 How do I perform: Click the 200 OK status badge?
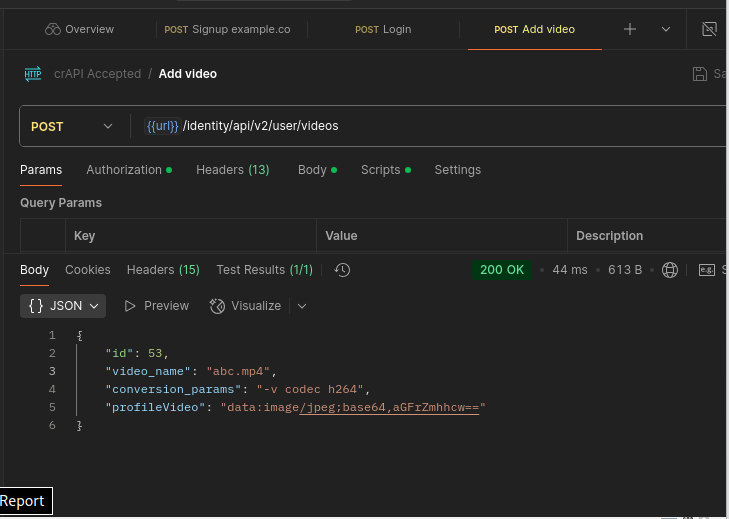pos(502,270)
